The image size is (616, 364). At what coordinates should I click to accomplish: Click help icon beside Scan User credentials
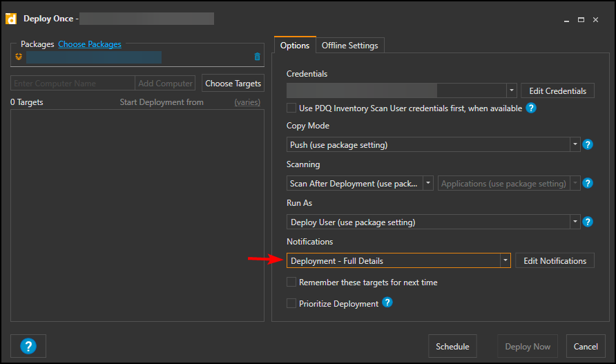coord(531,108)
